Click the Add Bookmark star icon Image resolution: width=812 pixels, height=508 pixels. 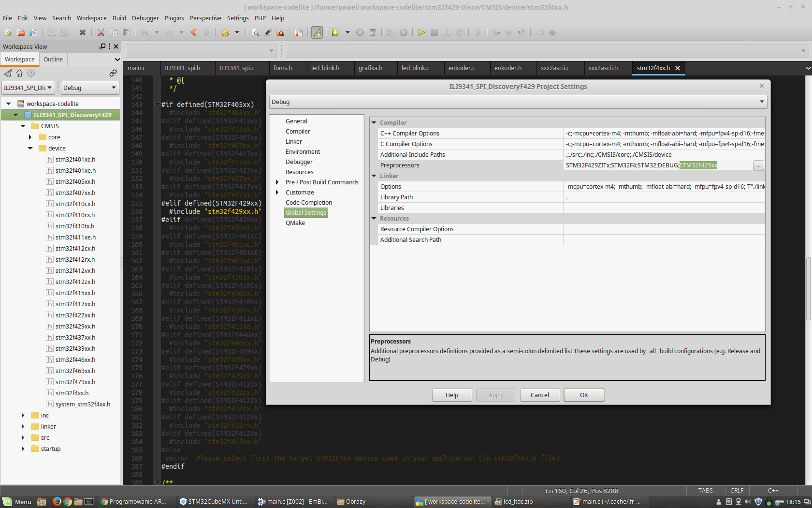pos(225,32)
